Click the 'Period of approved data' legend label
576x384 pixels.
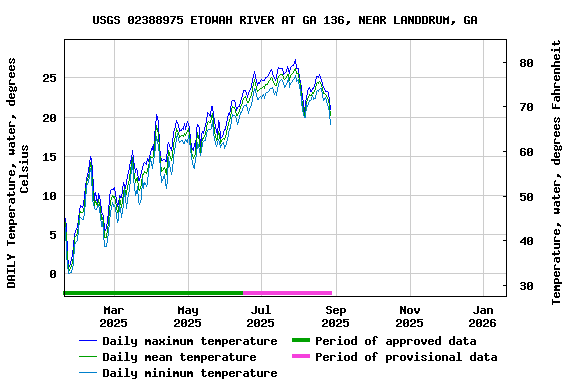(x=396, y=341)
